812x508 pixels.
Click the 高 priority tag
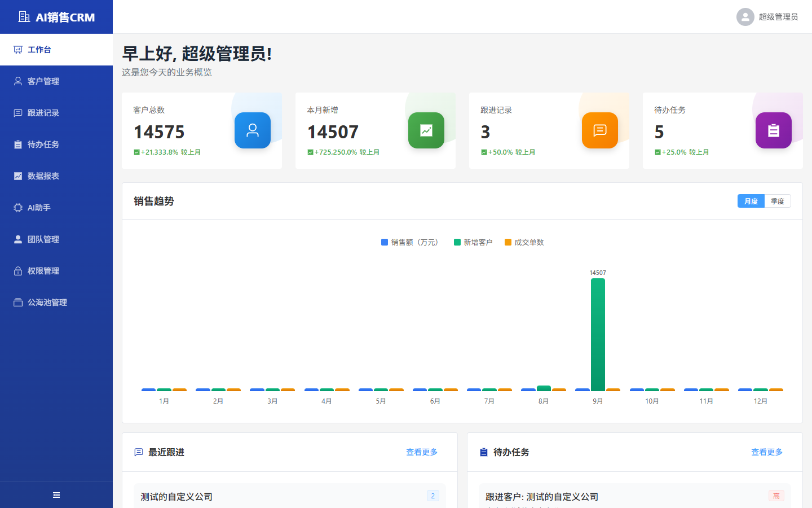(776, 496)
